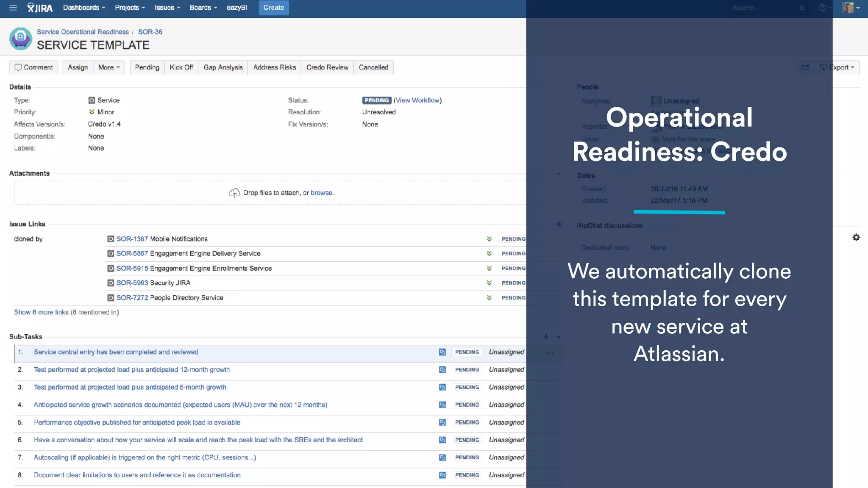Open sub-task Anticipated service growth scenarios documented
This screenshot has height=488, width=868.
tap(181, 405)
